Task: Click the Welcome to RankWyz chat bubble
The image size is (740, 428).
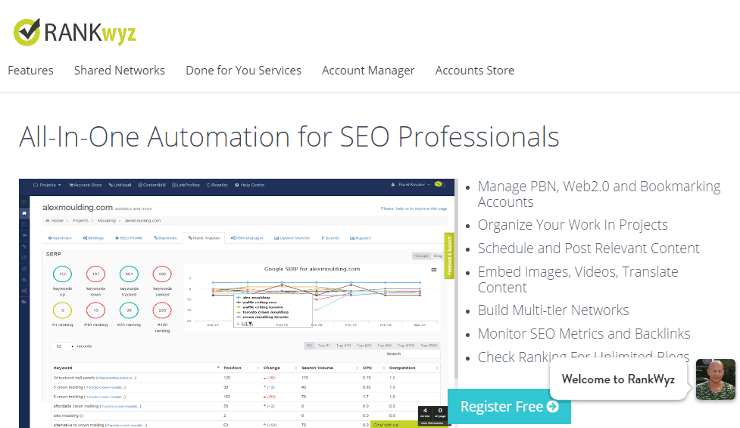Action: tap(618, 379)
